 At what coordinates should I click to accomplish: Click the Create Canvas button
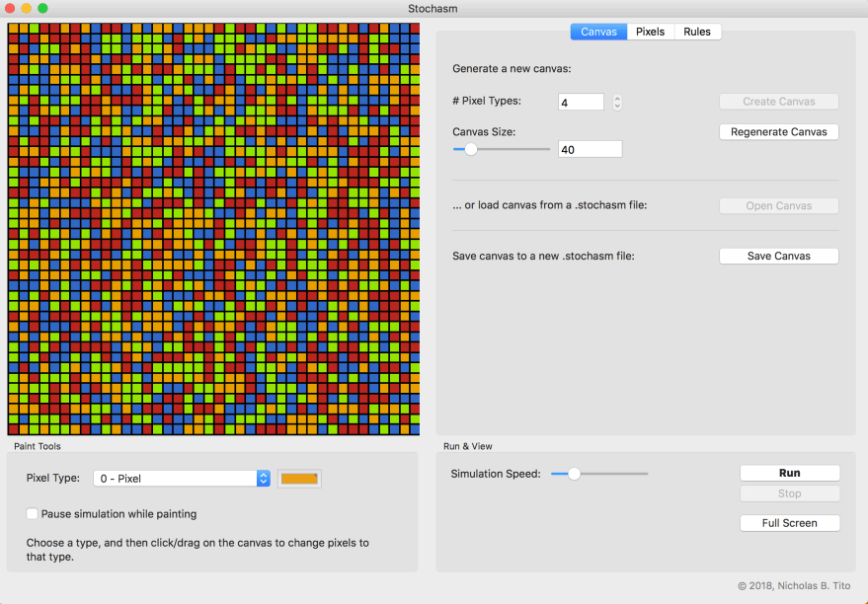778,102
